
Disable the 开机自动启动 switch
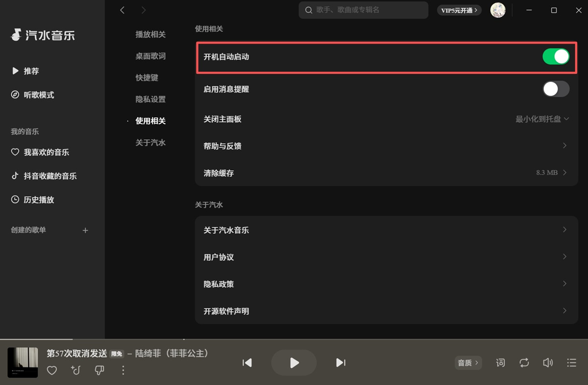pos(556,56)
